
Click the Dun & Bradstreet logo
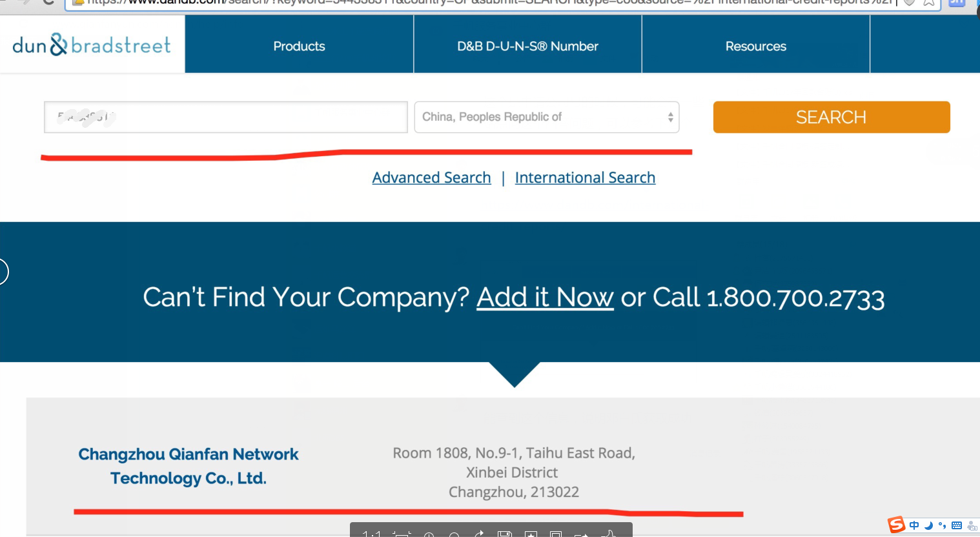92,45
